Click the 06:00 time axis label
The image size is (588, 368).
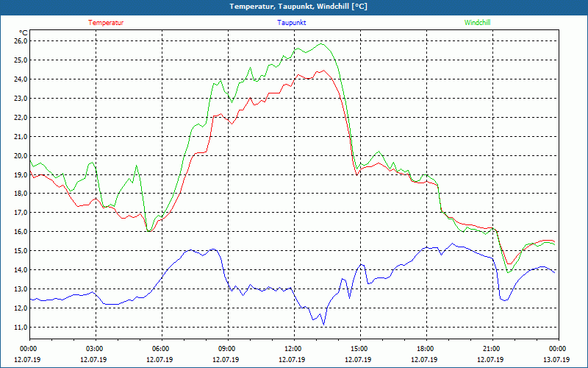coord(159,349)
